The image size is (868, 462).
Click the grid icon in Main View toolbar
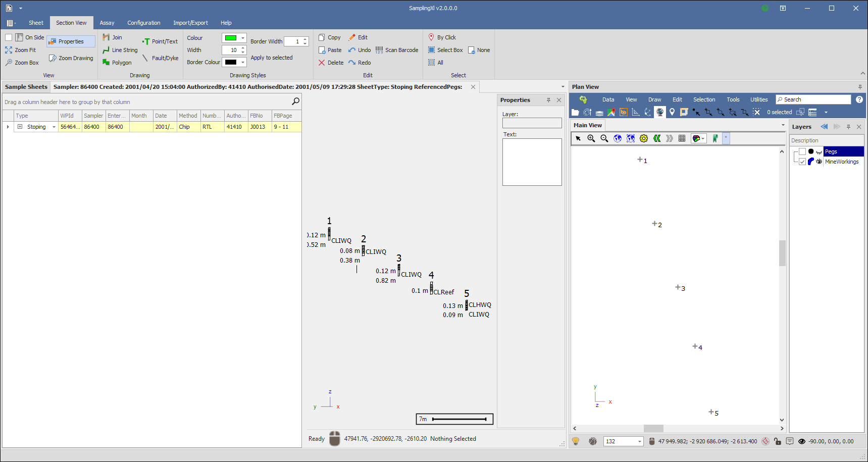[x=682, y=138]
